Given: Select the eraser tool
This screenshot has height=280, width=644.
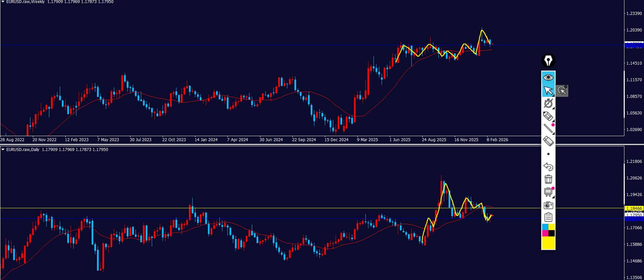Looking at the screenshot, I should [548, 141].
